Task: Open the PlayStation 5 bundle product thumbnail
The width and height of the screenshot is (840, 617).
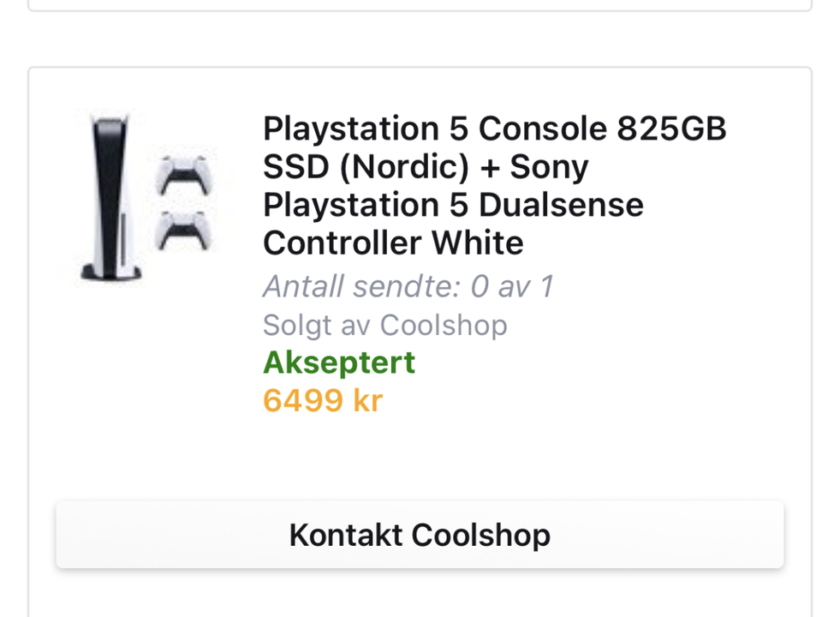Action: click(146, 197)
